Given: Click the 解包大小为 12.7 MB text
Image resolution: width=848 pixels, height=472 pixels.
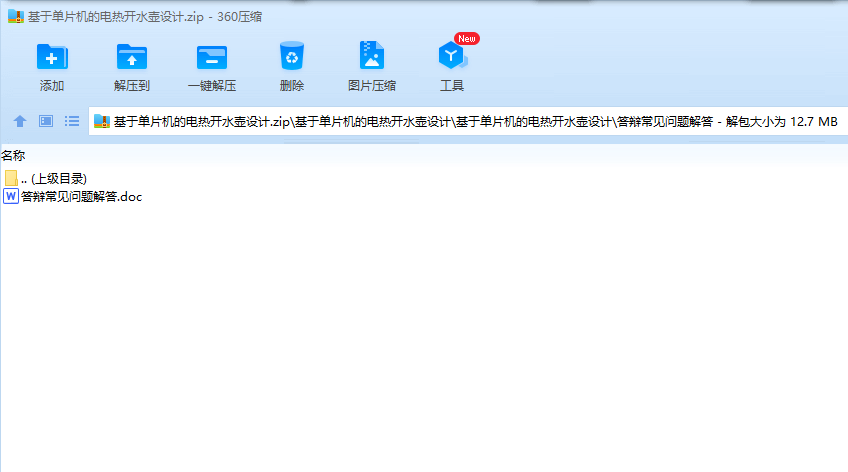Looking at the screenshot, I should coord(781,122).
